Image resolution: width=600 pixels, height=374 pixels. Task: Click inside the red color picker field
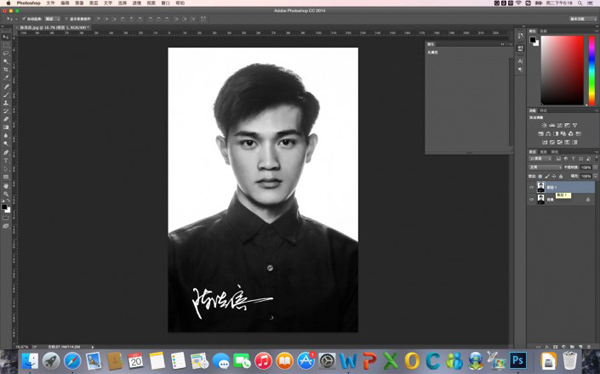562,70
